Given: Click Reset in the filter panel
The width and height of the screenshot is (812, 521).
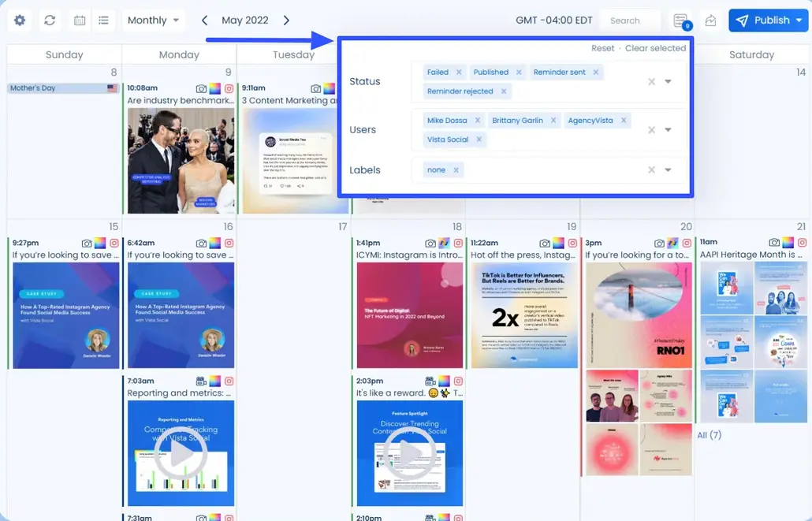Looking at the screenshot, I should pyautogui.click(x=602, y=48).
